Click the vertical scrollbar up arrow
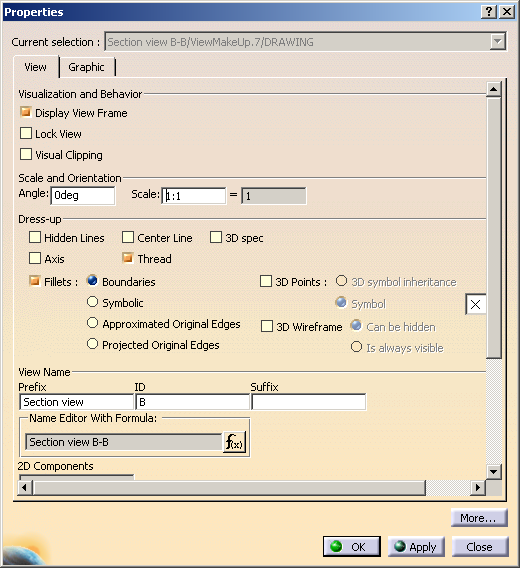 click(494, 89)
